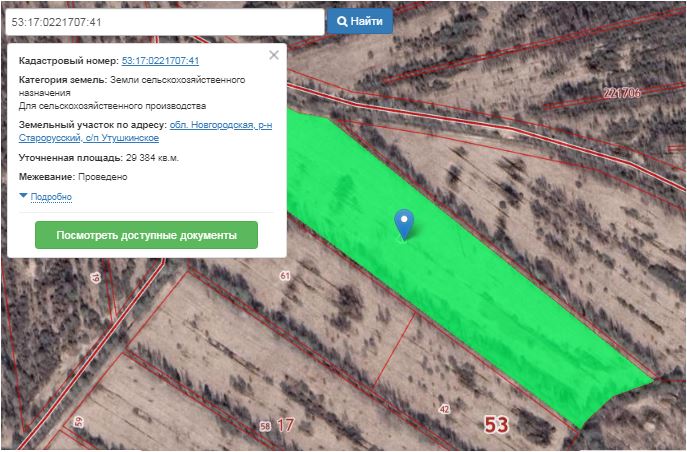Click parcel label 19 on map
Image resolution: width=687 pixels, height=452 pixels.
tap(96, 277)
